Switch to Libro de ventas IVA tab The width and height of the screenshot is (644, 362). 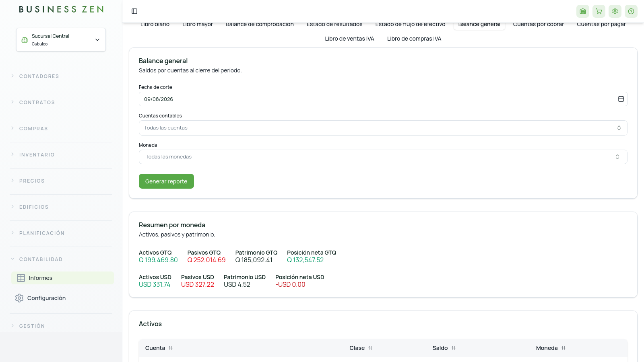click(349, 39)
